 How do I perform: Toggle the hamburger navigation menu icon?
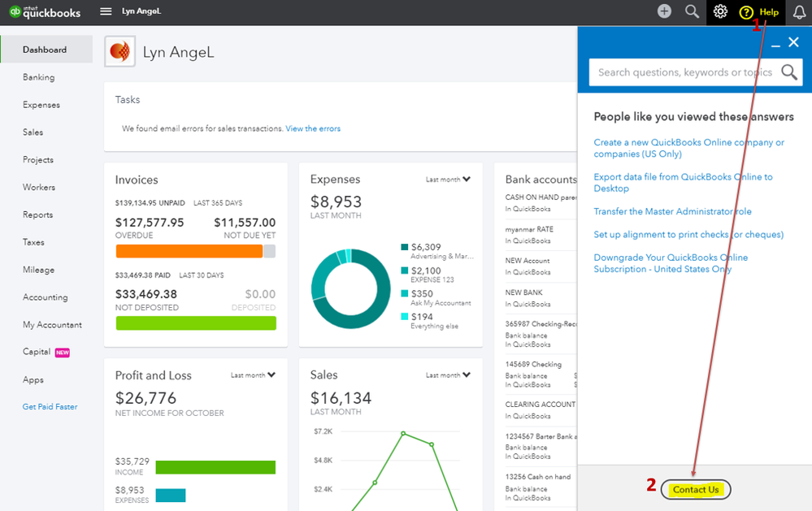pos(106,11)
